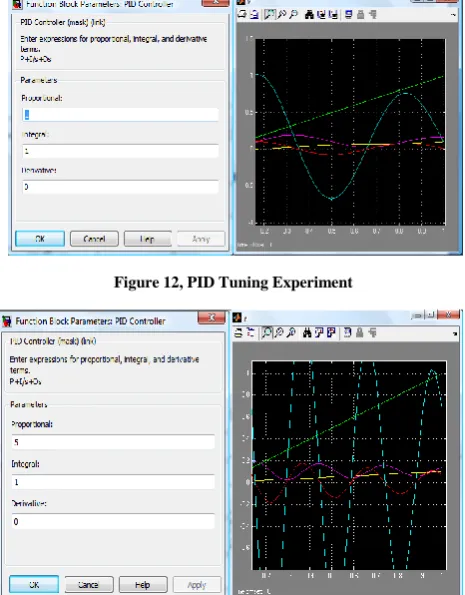Focus Integral field in lower PID dialog
The width and height of the screenshot is (465, 595).
coord(113,482)
